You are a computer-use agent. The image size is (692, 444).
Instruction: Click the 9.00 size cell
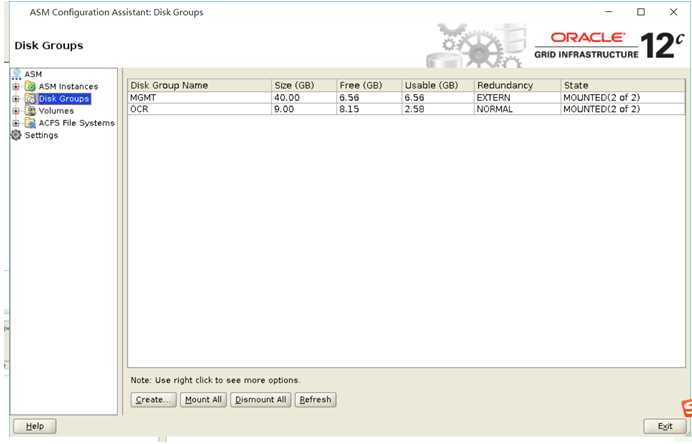304,109
